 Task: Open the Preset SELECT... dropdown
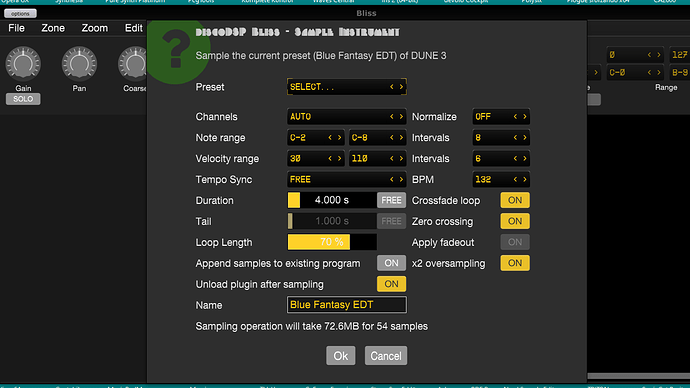(x=347, y=87)
